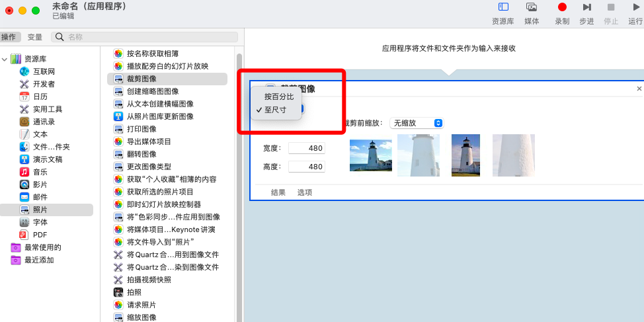The image size is (644, 322).
Task: Switch to the 操作 tab
Action: tap(9, 37)
